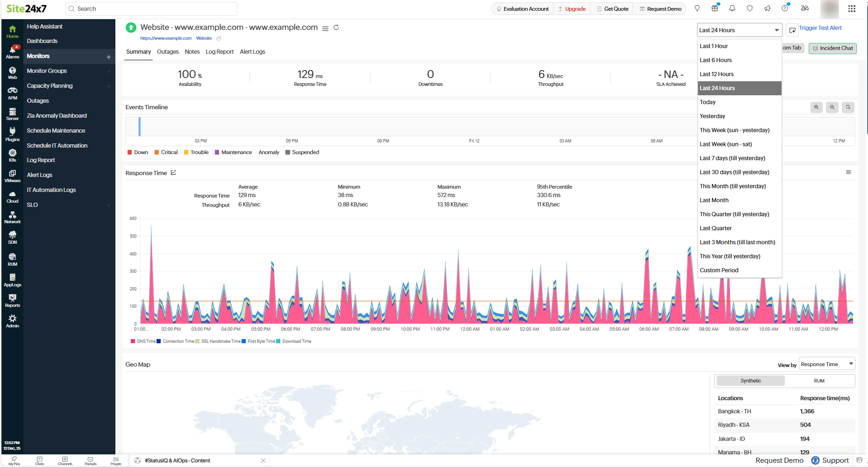The width and height of the screenshot is (868, 467).
Task: Open the Alarms icon in left rail
Action: 13,51
